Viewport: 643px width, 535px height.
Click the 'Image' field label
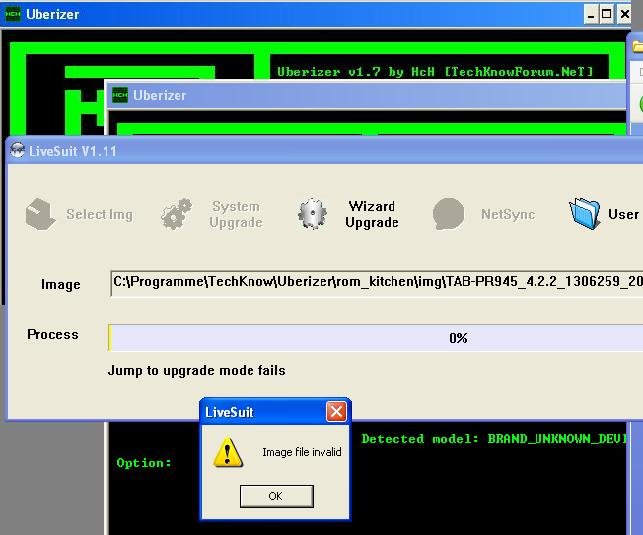[x=61, y=284]
